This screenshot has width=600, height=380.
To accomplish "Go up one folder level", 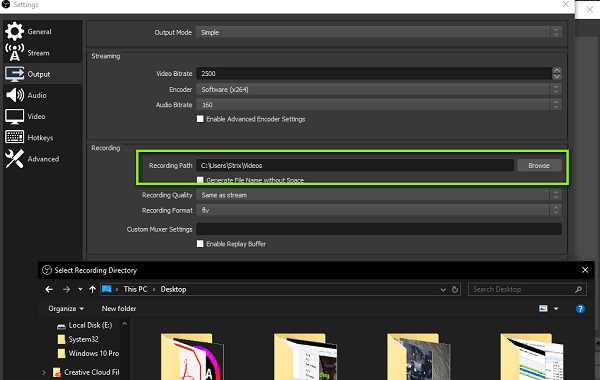I will pyautogui.click(x=92, y=289).
